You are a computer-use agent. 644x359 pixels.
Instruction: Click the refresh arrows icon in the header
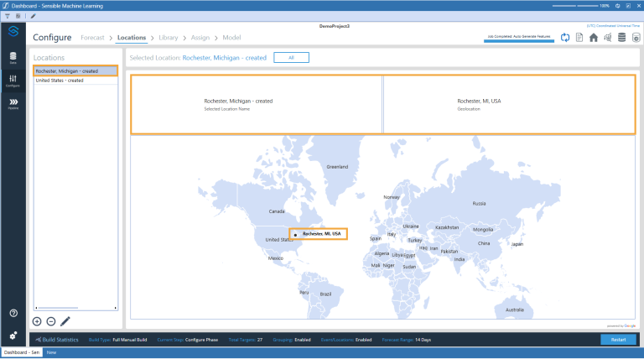(x=565, y=38)
